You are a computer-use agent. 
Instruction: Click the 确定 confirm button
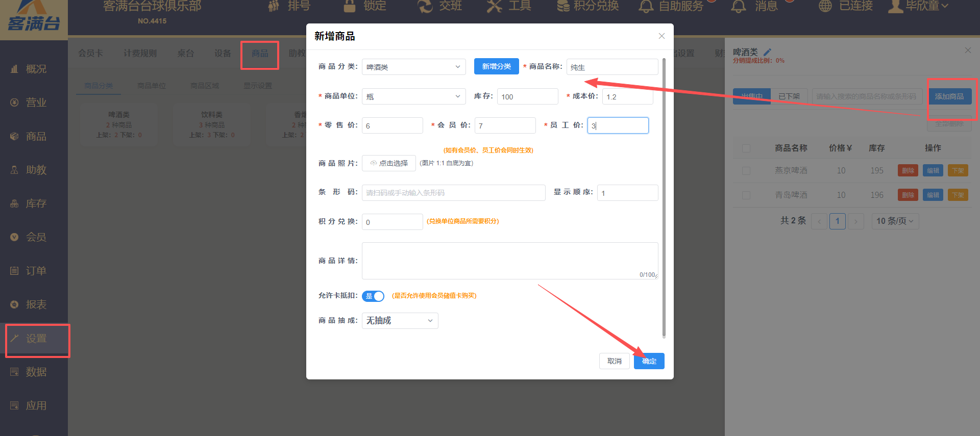point(649,361)
